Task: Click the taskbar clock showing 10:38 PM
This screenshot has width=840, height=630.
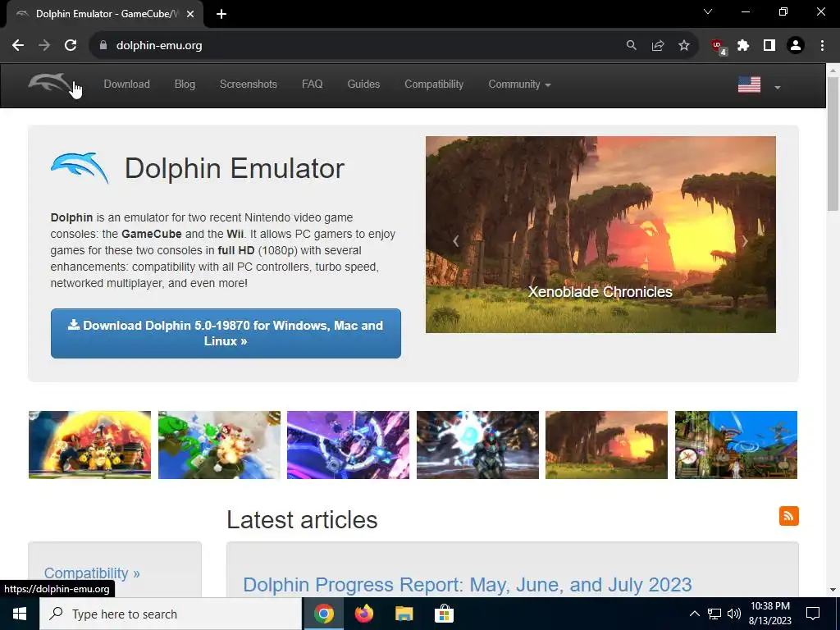Action: coord(769,614)
